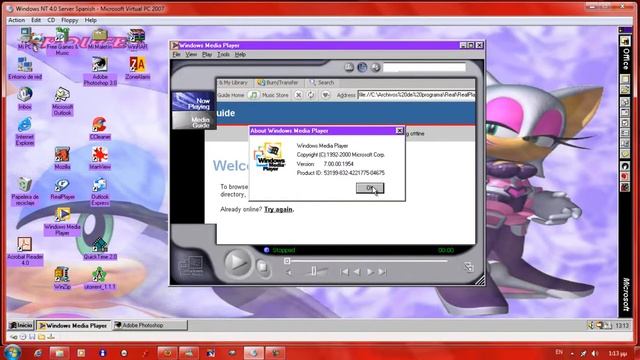
Task: Select the WinZip desktop icon
Action: (x=62, y=278)
